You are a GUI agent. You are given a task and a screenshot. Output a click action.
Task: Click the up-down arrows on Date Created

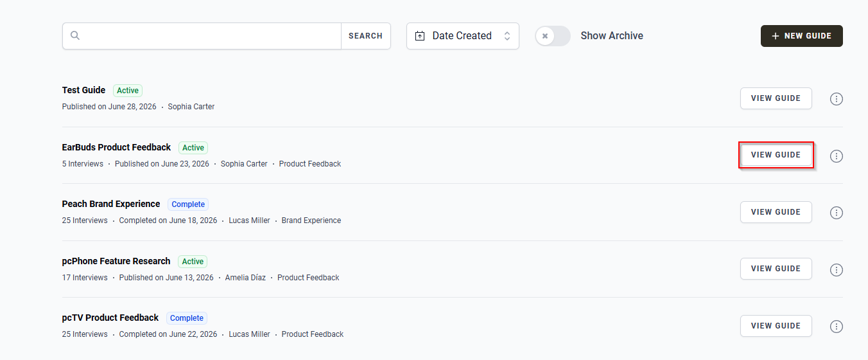507,36
